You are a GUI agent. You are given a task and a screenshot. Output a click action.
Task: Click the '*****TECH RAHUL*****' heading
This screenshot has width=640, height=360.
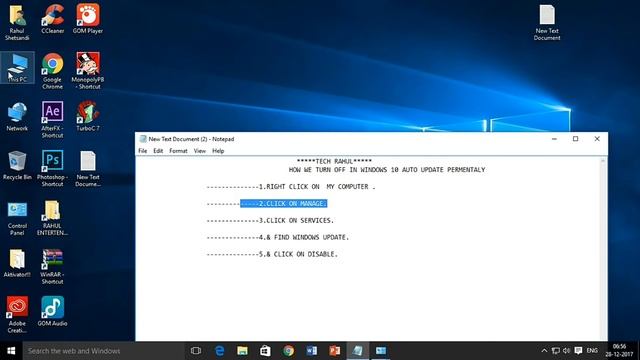(334, 161)
